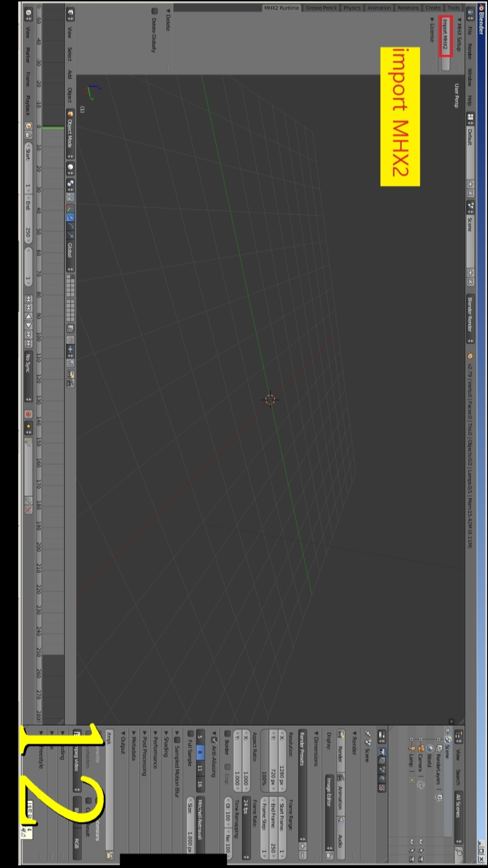Switch to the MHX2 Runtime tab

tap(281, 8)
